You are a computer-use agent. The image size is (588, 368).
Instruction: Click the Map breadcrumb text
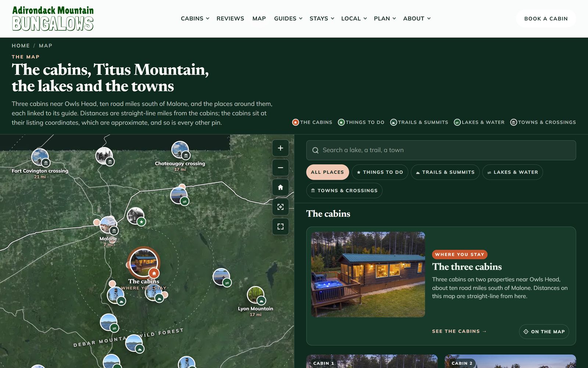point(46,46)
